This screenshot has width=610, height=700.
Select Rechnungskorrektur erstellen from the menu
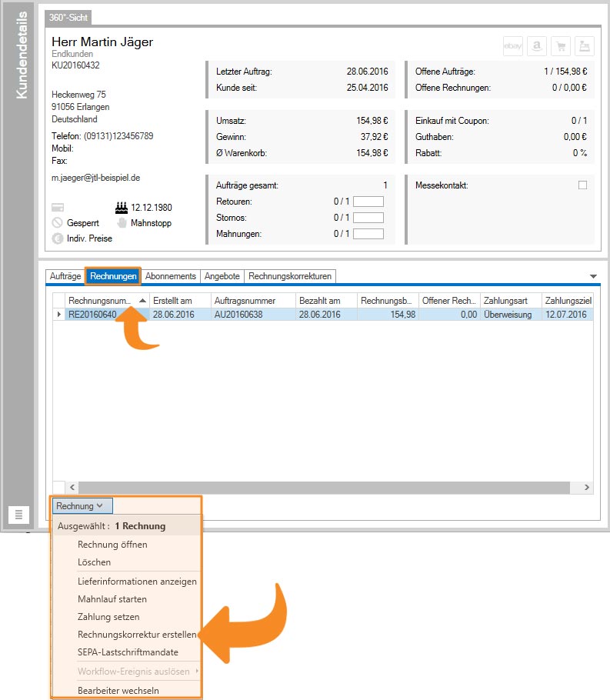tap(136, 635)
